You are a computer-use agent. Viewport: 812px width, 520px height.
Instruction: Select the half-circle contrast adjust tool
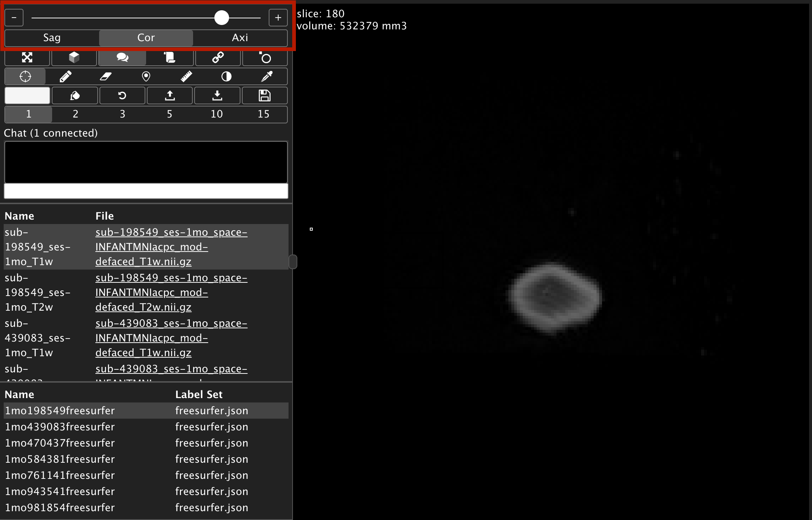[x=226, y=76]
